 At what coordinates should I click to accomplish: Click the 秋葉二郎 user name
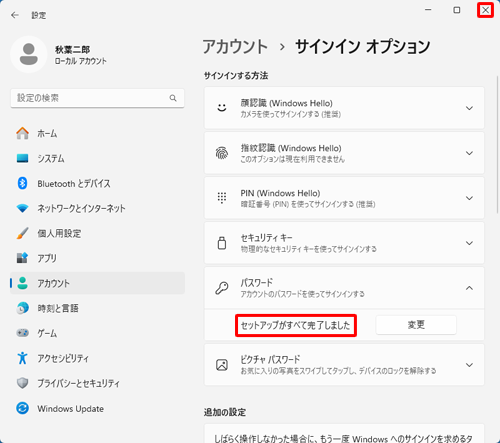(x=72, y=50)
